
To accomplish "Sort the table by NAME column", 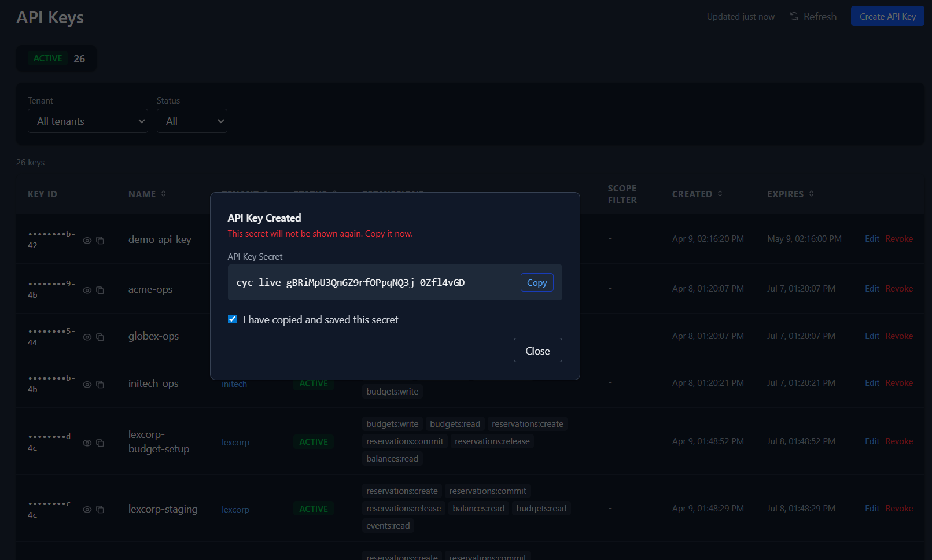I will click(x=147, y=194).
